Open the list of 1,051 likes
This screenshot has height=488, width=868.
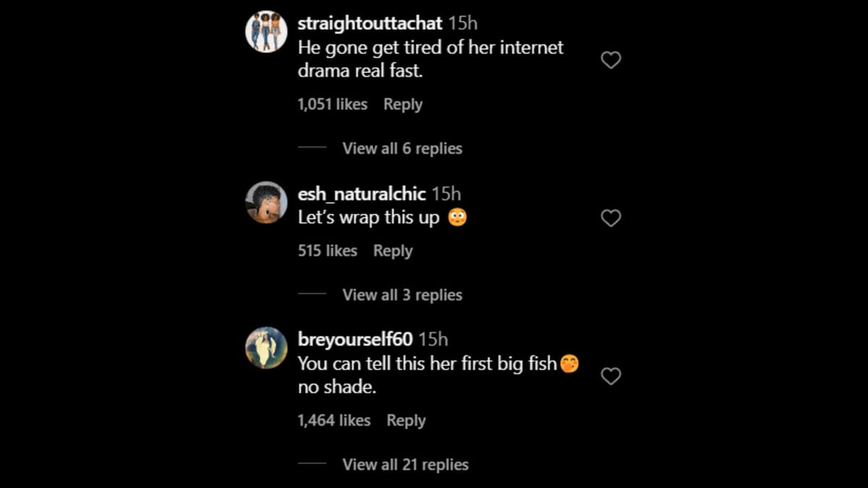[332, 104]
